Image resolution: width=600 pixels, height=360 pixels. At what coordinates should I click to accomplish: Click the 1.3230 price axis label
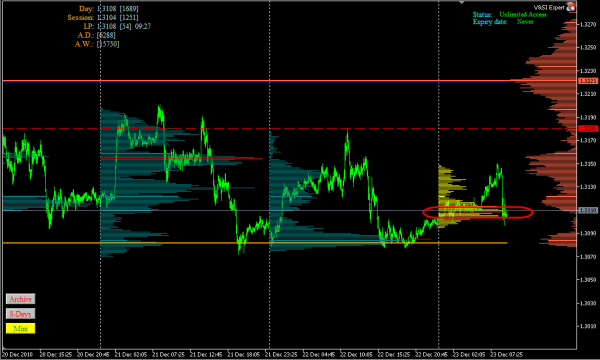(588, 71)
